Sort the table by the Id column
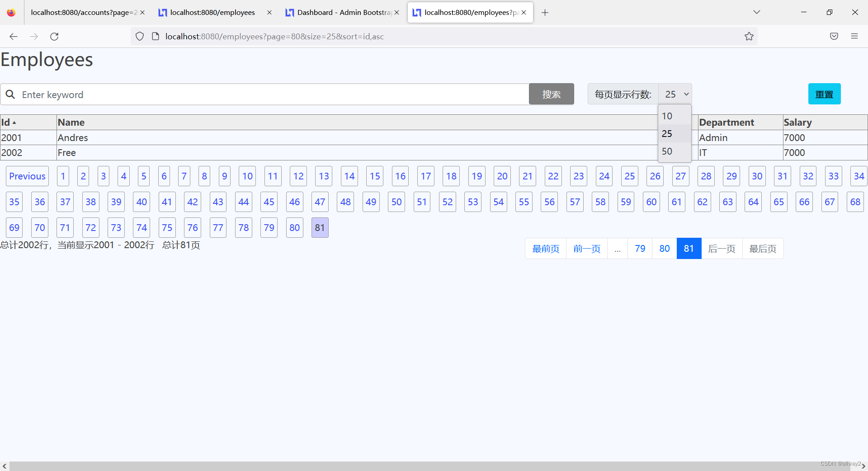This screenshot has width=868, height=471. (x=8, y=122)
